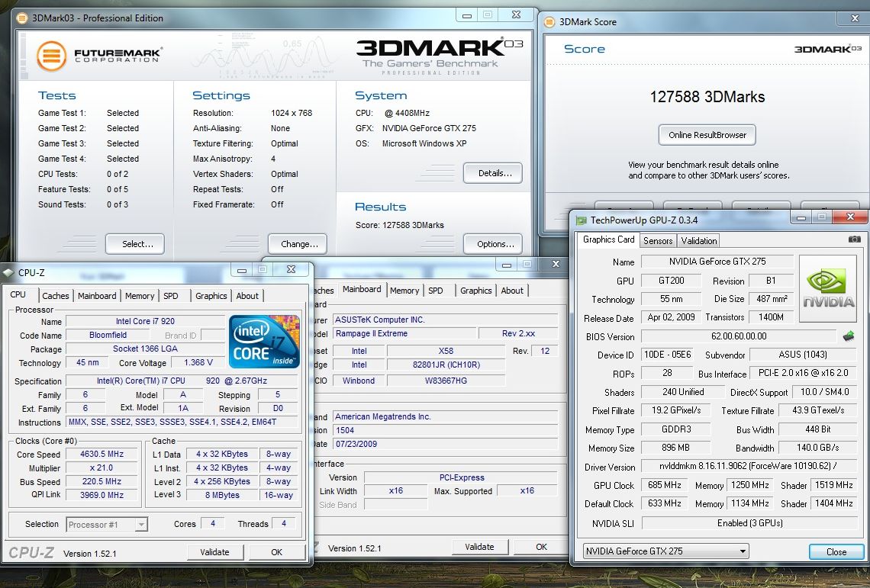Click the Driver Version field in GPU-Z
This screenshot has width=870, height=588.
click(x=749, y=467)
